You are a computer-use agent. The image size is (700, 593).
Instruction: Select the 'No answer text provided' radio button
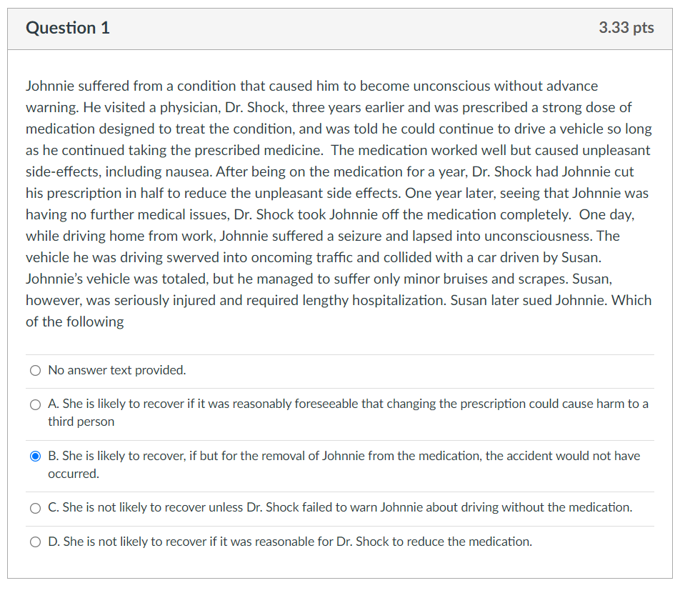click(34, 370)
